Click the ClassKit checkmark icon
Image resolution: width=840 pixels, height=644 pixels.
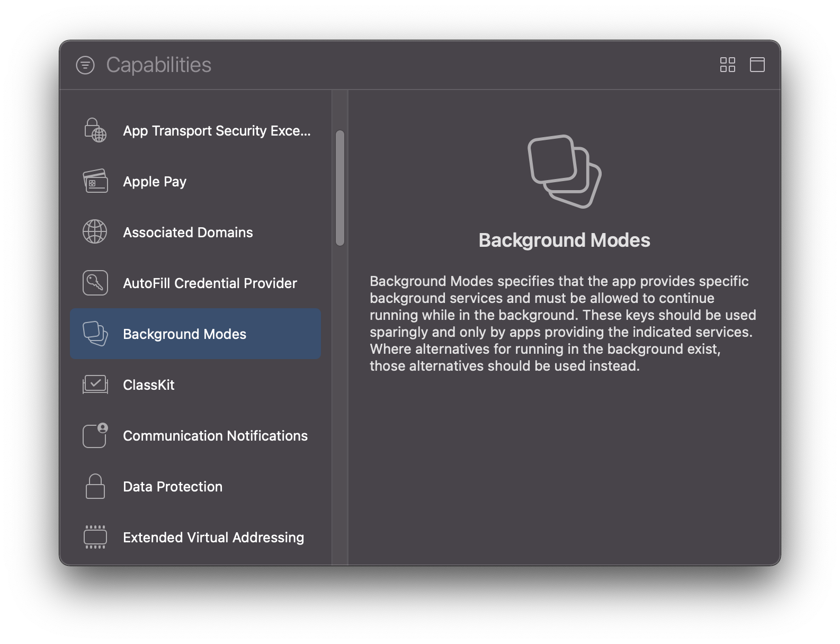[x=95, y=384]
